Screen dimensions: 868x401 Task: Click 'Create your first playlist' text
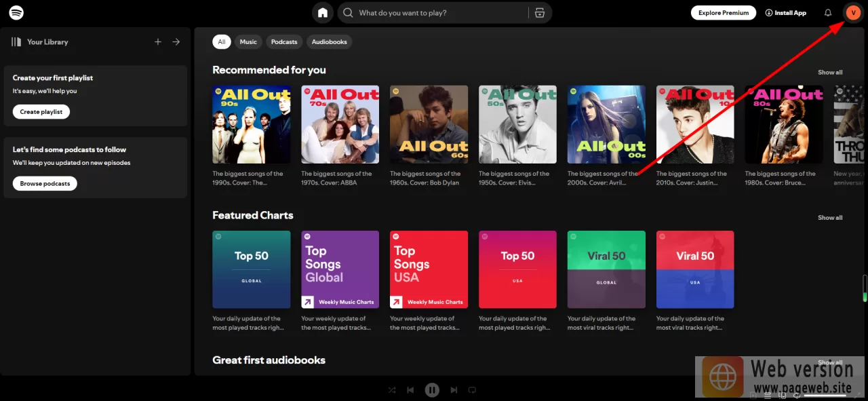click(x=53, y=78)
